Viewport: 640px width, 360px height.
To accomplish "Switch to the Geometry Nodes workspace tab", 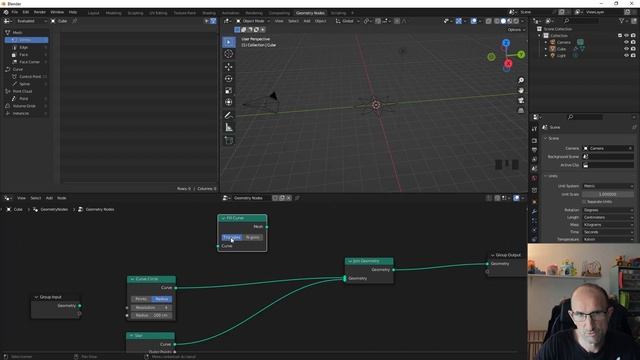I will click(x=310, y=13).
